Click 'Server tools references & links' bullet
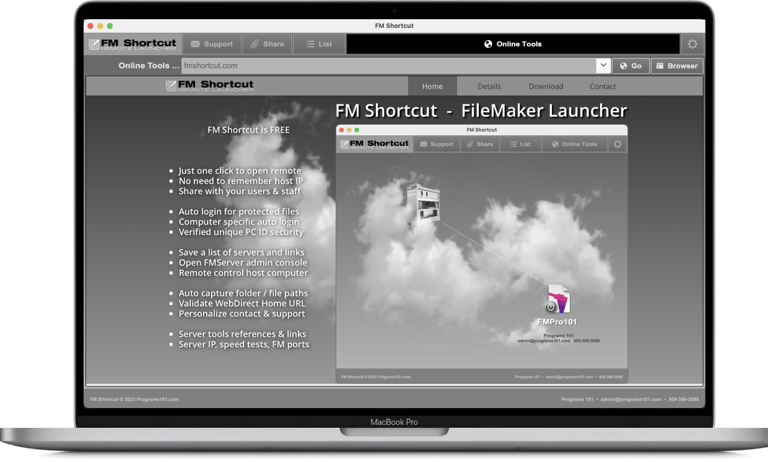The image size is (768, 462). [242, 334]
